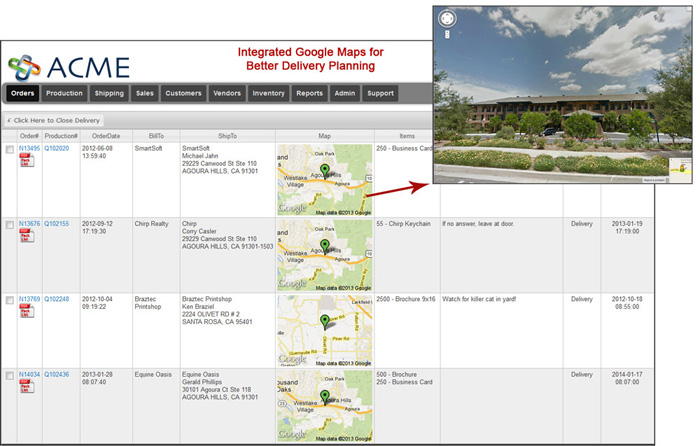Open the Support tab
This screenshot has width=700, height=446.
pos(380,93)
